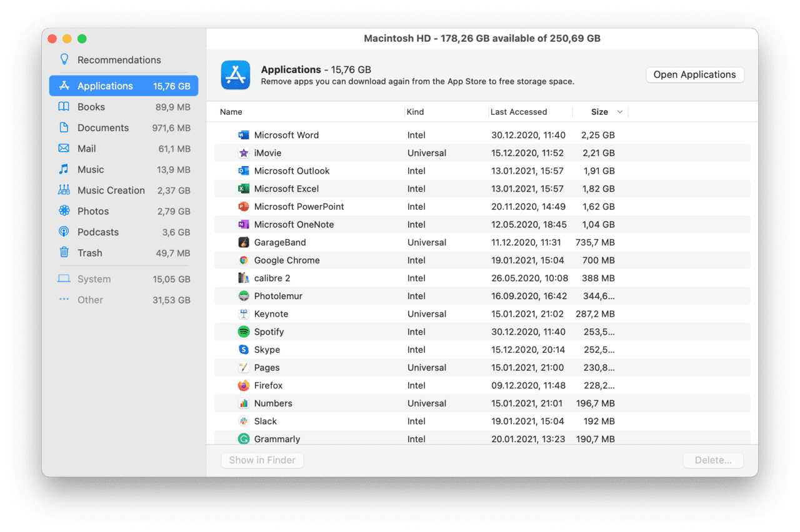Click the date 20.01.2021, 13:23
The height and width of the screenshot is (532, 800).
(x=528, y=439)
